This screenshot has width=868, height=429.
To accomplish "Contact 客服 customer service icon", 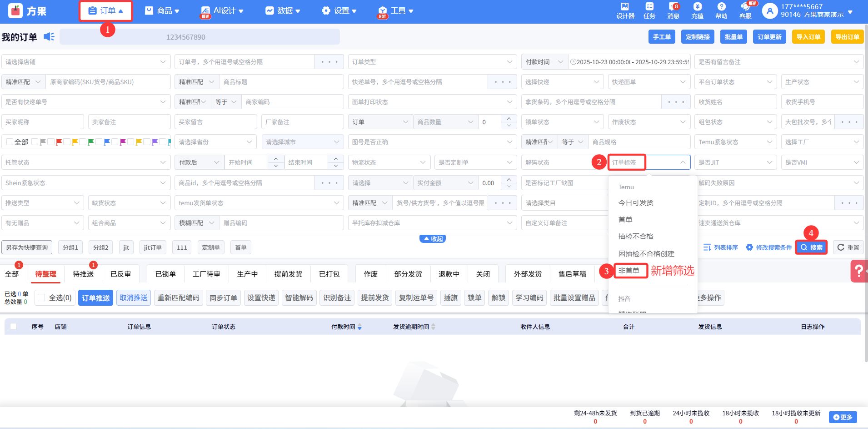I will (745, 10).
